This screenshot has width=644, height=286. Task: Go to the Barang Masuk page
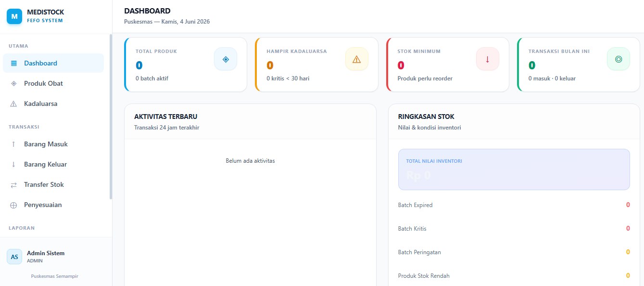point(53,144)
